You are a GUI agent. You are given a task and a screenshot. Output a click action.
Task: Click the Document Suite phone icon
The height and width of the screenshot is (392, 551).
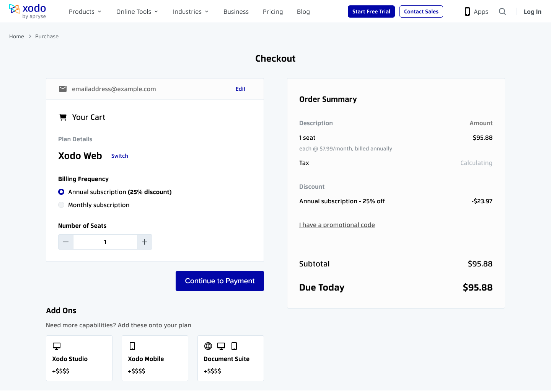point(234,346)
